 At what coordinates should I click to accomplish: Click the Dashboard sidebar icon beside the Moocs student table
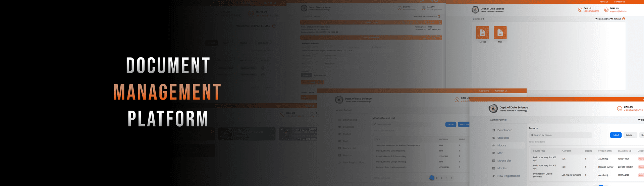[494, 130]
